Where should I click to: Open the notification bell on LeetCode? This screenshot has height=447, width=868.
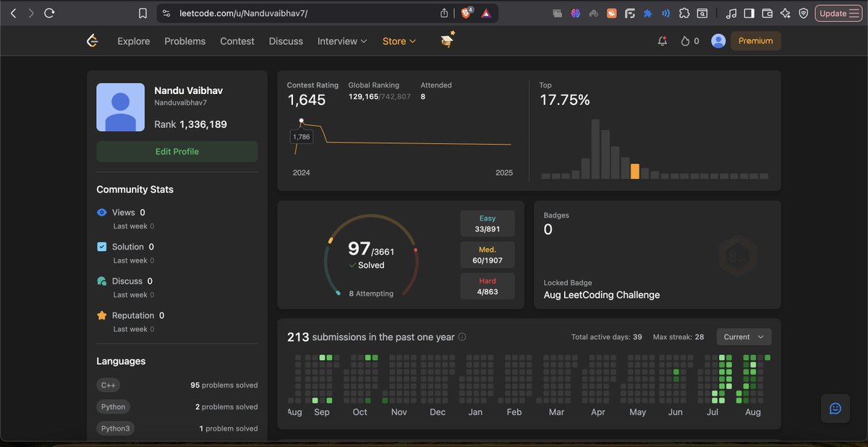coord(662,41)
